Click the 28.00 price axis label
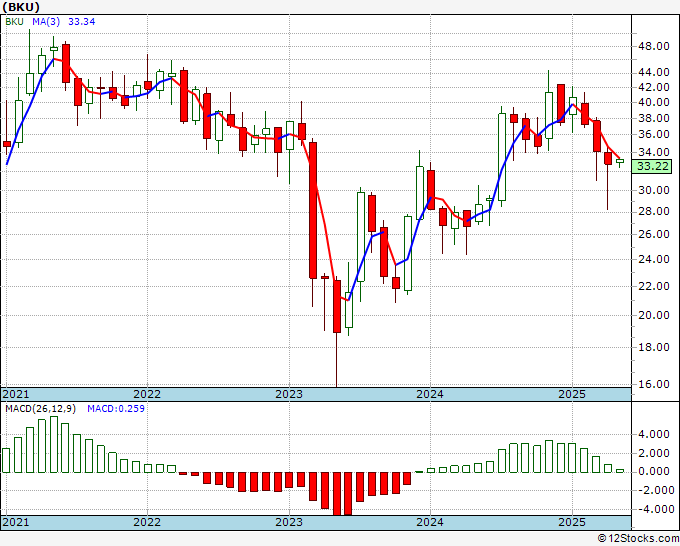This screenshot has width=680, height=546. click(654, 211)
